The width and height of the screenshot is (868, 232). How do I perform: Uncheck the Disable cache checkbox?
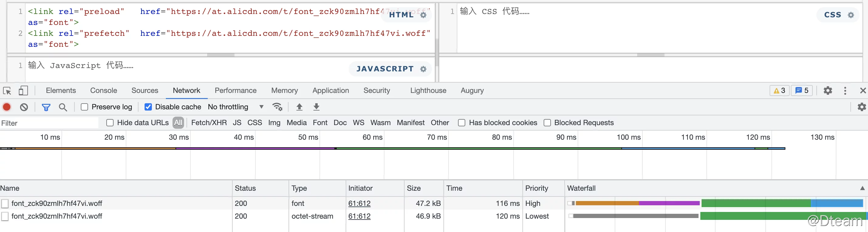tap(148, 107)
